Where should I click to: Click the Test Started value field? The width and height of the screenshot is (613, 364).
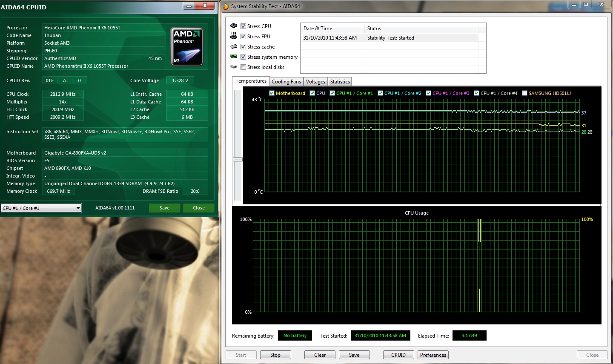click(x=380, y=335)
